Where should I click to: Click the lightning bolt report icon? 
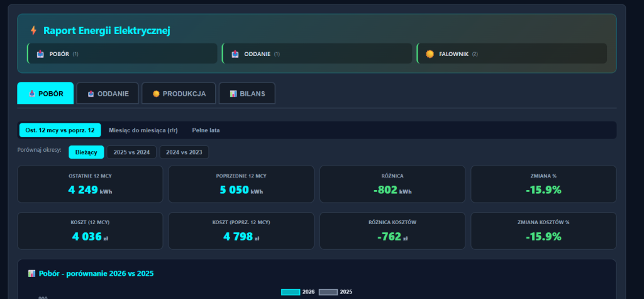[x=33, y=30]
